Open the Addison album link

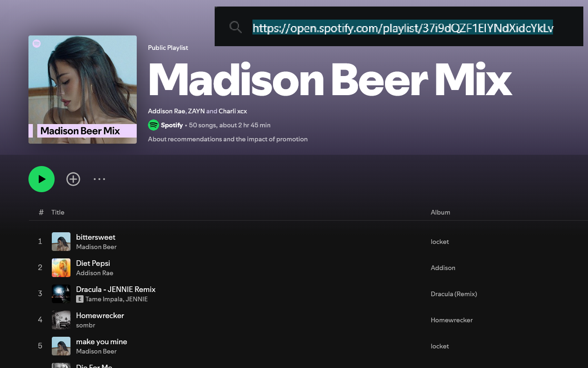tap(443, 268)
